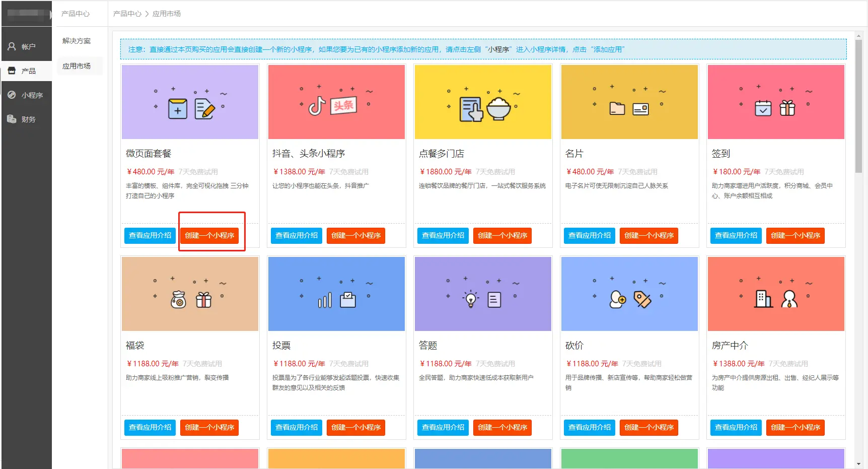The height and width of the screenshot is (469, 868).
Task: Open the 帐户 section in the sidebar
Action: point(26,46)
